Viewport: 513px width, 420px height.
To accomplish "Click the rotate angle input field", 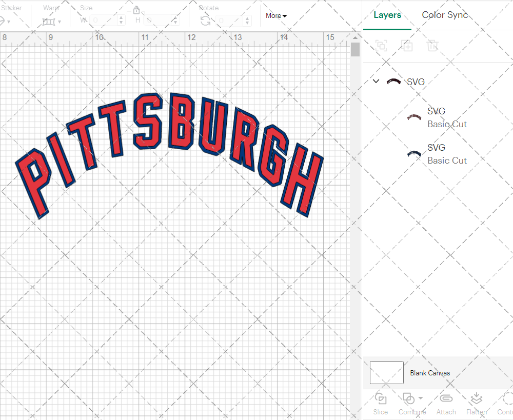I will coord(230,21).
